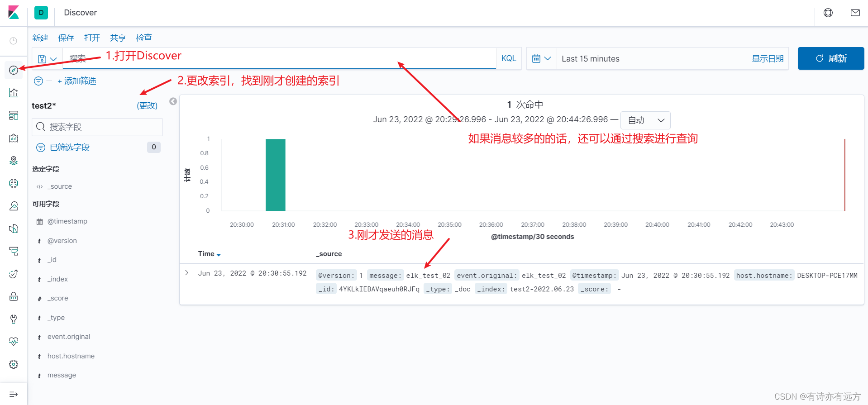
Task: Select the host.hostname field
Action: coord(71,356)
